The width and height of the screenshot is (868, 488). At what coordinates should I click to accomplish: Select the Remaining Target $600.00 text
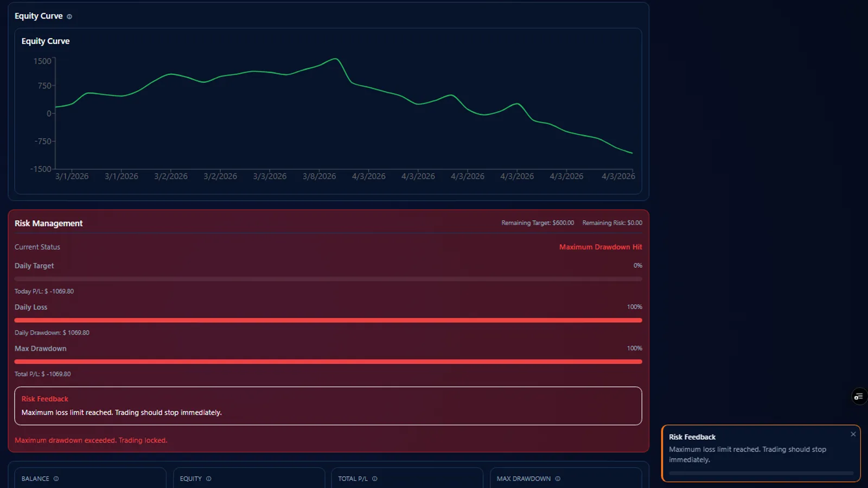click(x=538, y=222)
